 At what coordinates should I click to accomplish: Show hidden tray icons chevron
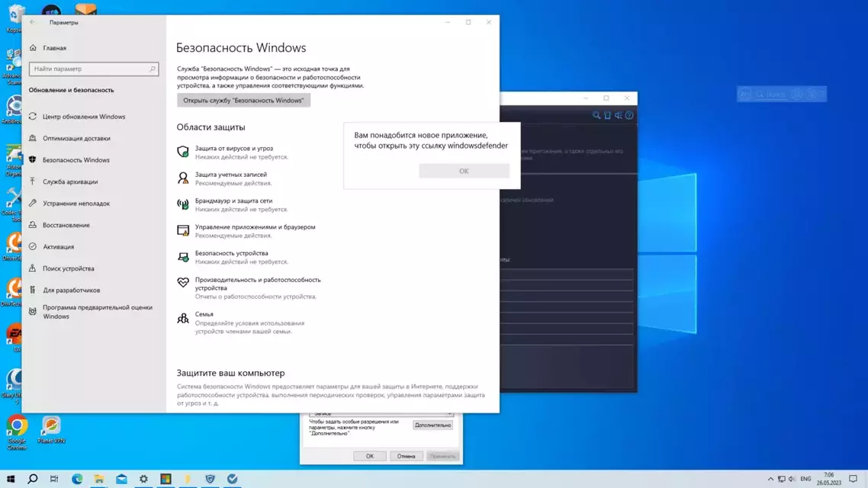click(x=770, y=479)
